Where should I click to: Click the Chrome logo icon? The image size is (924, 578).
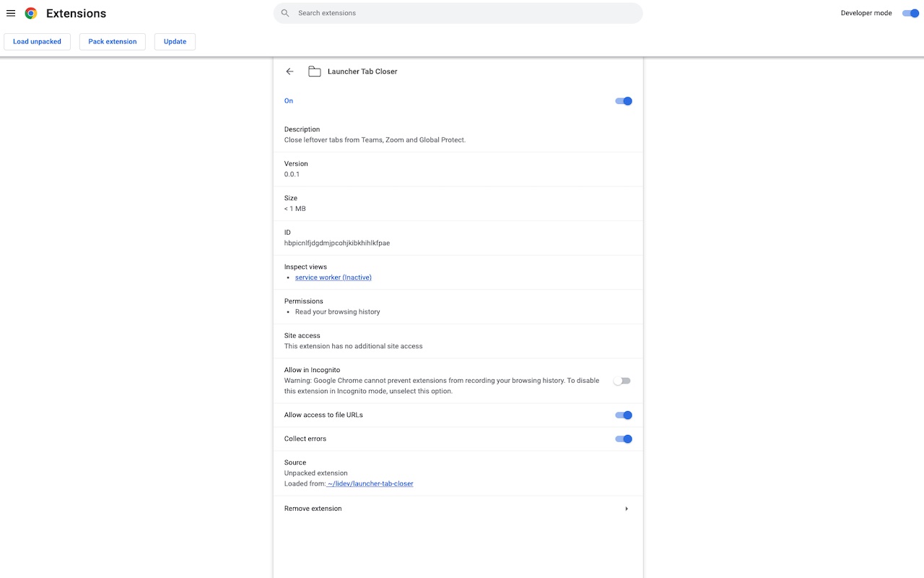pos(31,13)
